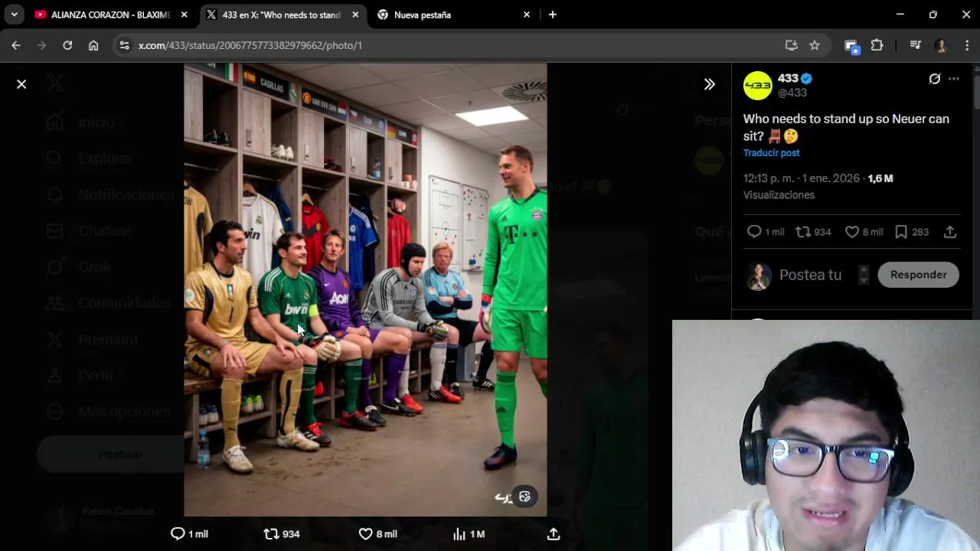Open the Chrome three-dot menu

point(966,45)
